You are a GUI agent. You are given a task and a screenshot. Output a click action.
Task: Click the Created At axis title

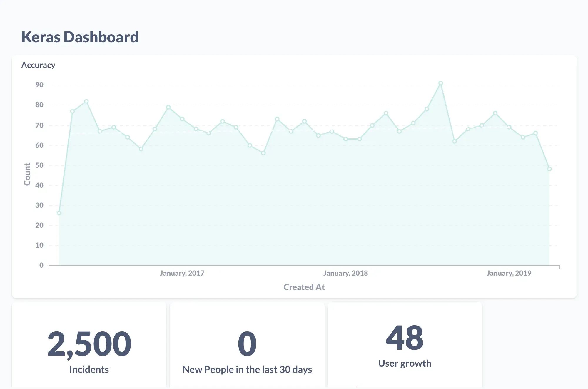304,287
